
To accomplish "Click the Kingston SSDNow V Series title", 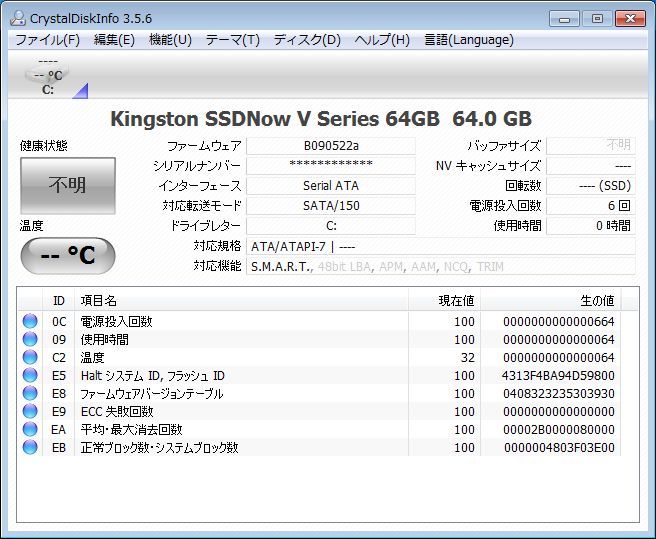I will (x=321, y=119).
